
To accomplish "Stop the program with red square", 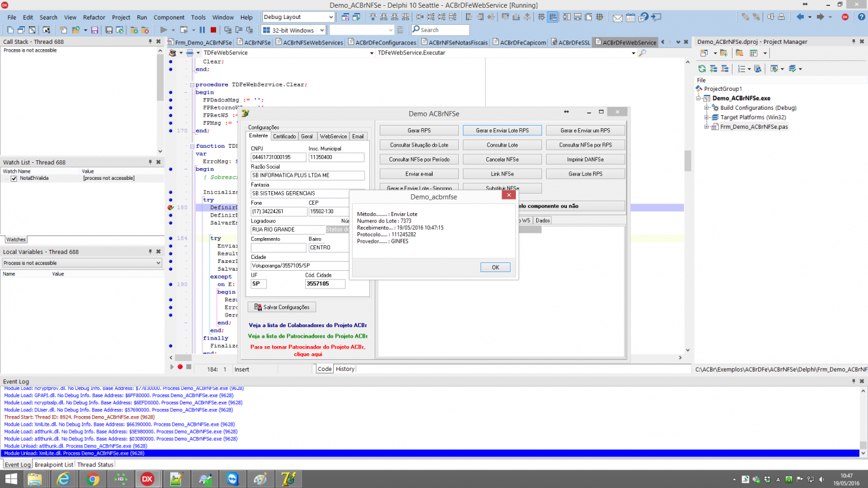I will tap(213, 30).
